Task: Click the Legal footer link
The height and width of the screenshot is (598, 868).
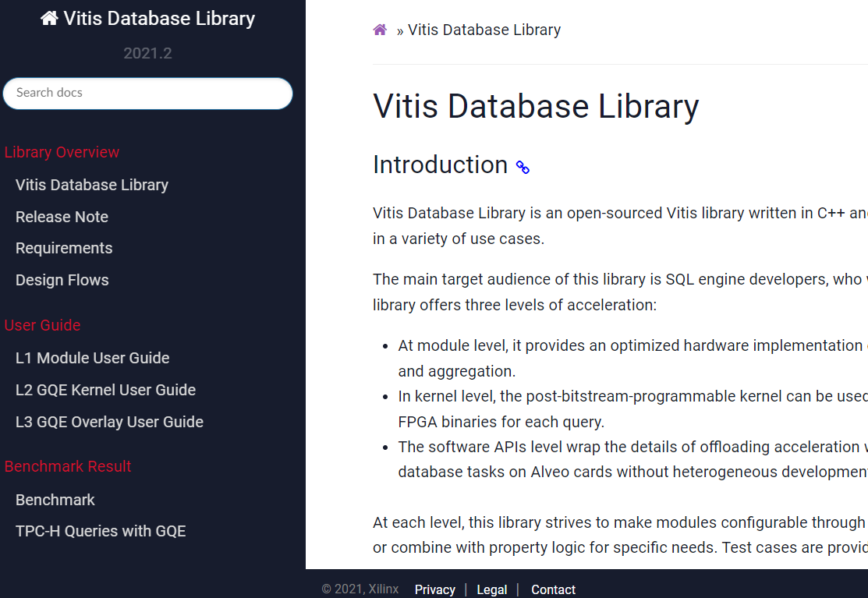Action: (x=492, y=589)
